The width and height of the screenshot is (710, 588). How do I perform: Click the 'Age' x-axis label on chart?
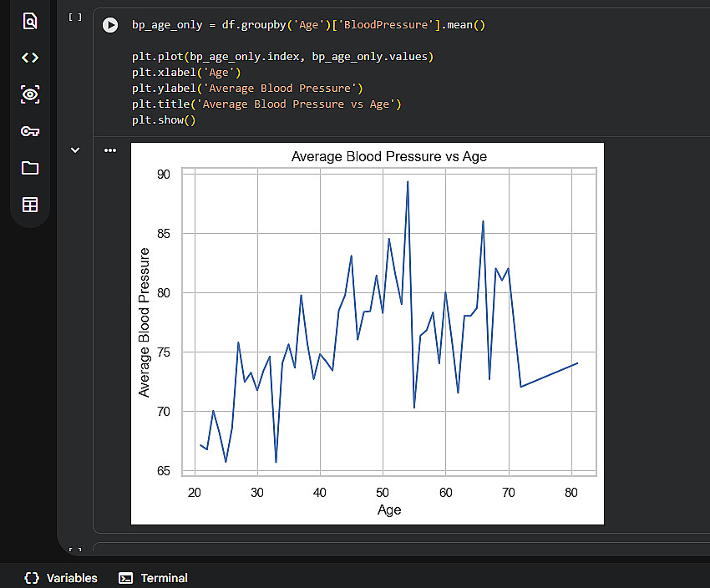[x=389, y=509]
